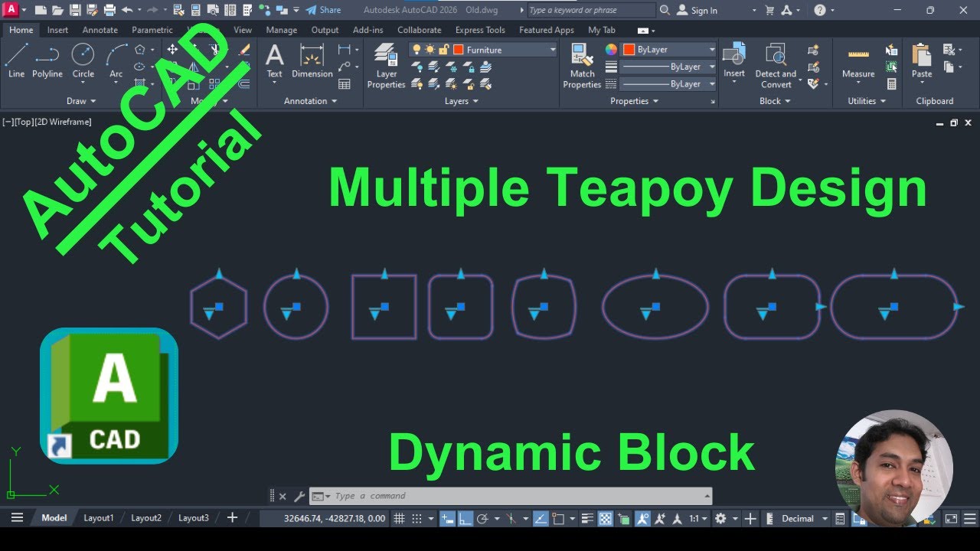Start the Dimension tool

pos(312,60)
